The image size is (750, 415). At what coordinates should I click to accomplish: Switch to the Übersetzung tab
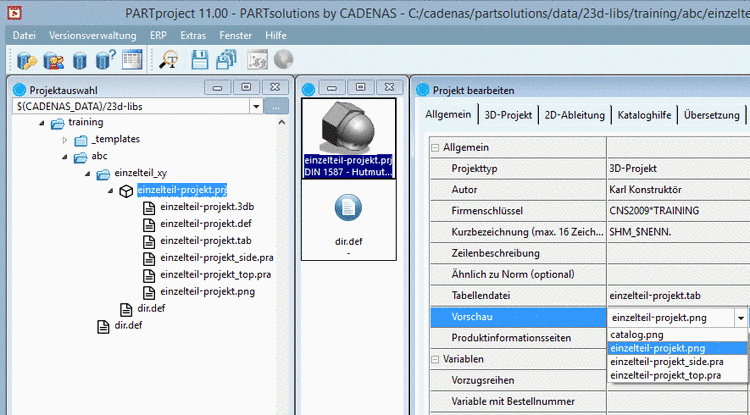(x=712, y=115)
